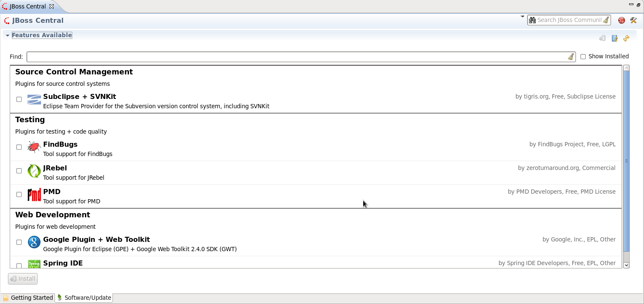Click 'by zeroturnaround.org, Commercial' text

point(567,168)
